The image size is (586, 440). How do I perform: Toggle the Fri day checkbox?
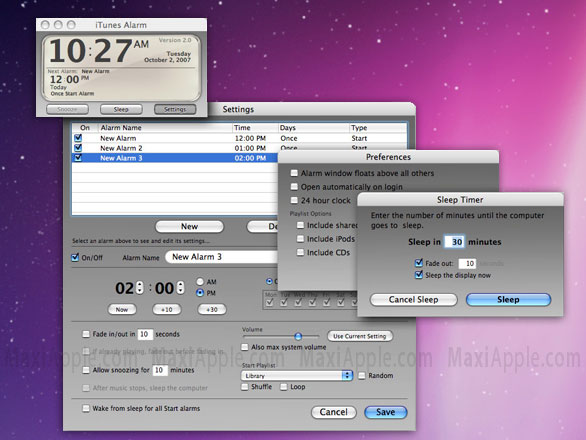click(x=327, y=302)
